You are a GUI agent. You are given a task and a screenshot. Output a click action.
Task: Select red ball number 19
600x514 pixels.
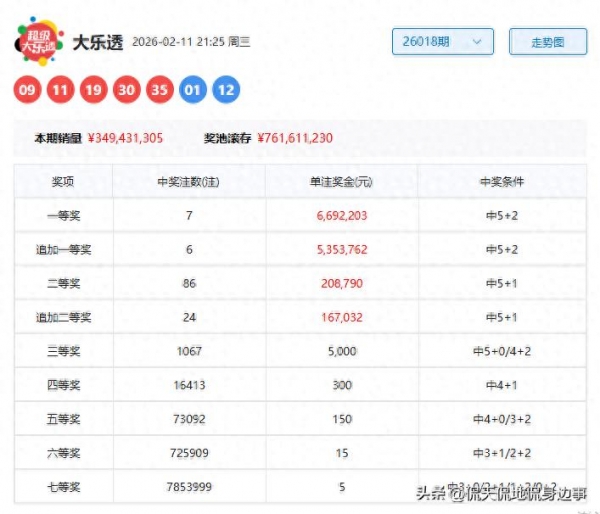(94, 91)
